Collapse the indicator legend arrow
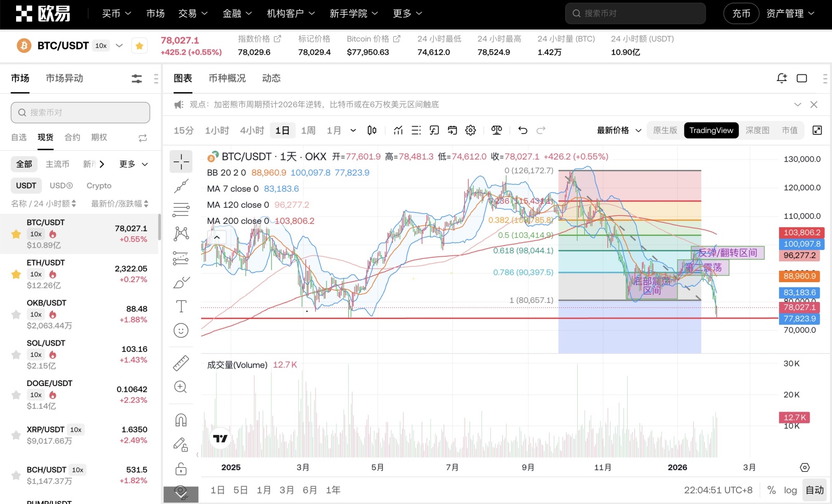Screen dimensions: 832x504 tap(217, 237)
